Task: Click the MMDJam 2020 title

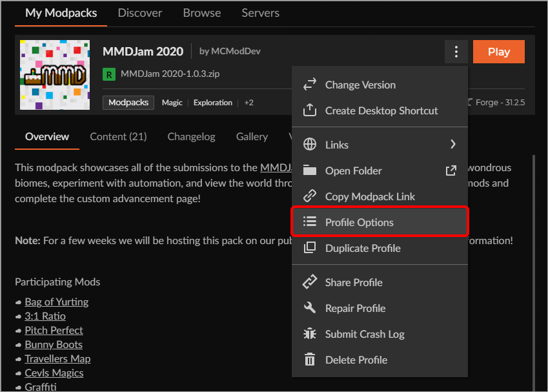Action: (143, 52)
